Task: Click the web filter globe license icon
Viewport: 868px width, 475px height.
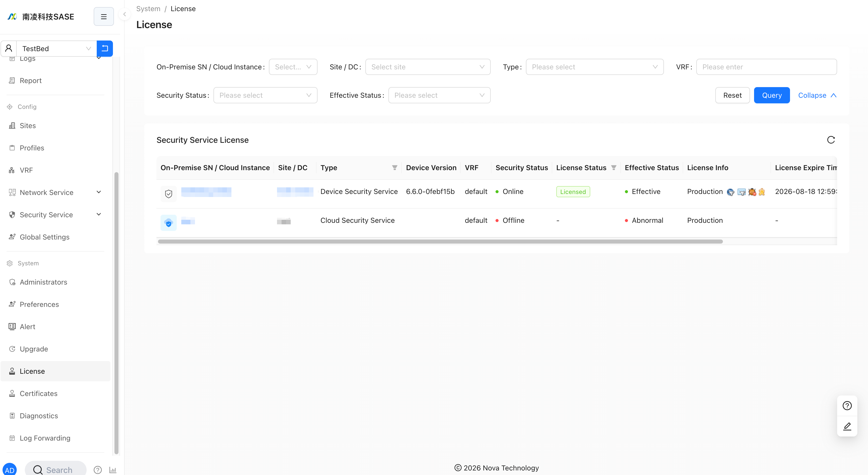Action: pyautogui.click(x=731, y=192)
